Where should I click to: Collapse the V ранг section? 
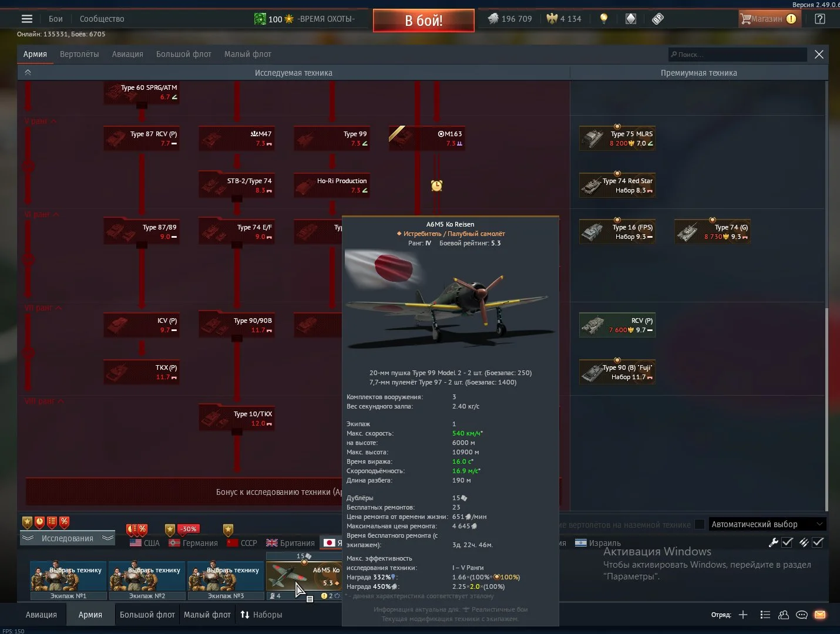[x=41, y=121]
